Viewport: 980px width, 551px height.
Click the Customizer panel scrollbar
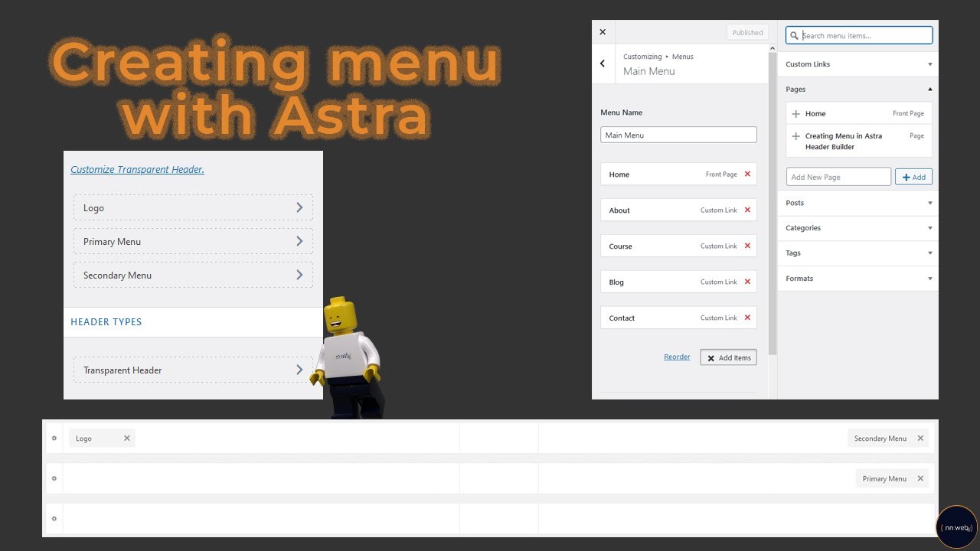click(x=773, y=204)
